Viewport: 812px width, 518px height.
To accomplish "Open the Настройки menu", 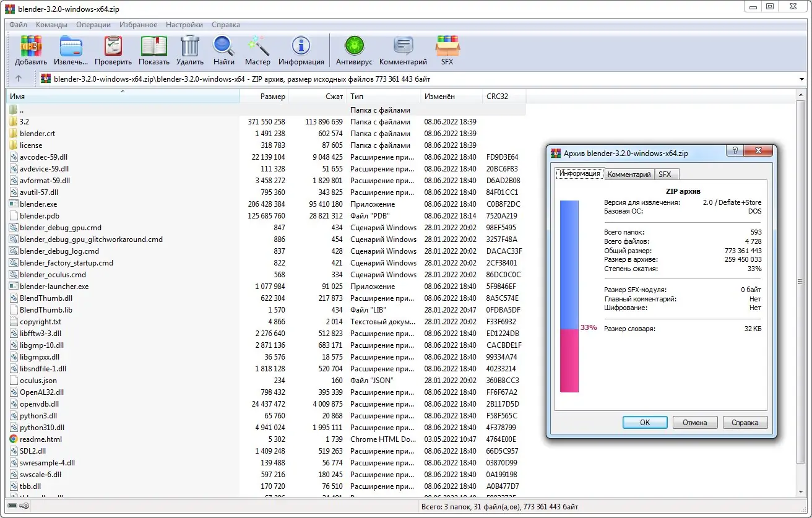I will (x=184, y=25).
